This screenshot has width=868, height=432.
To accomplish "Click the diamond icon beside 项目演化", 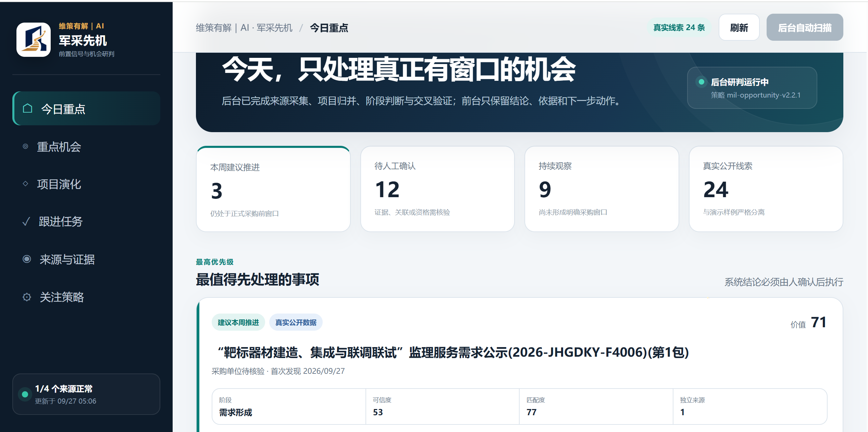I will [x=25, y=184].
